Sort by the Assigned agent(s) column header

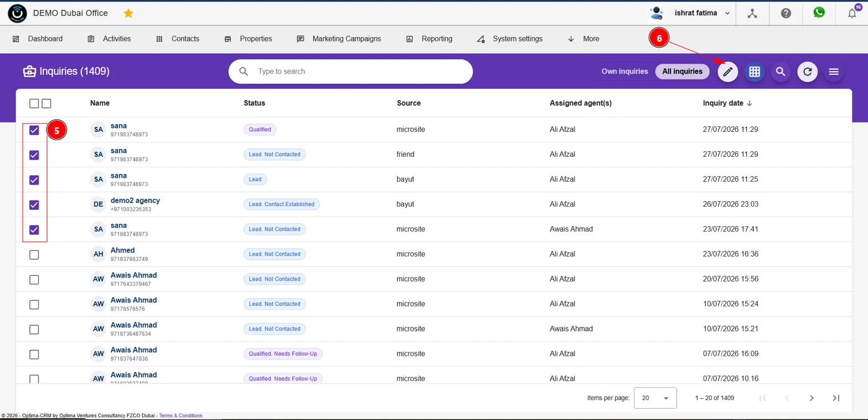coord(581,103)
